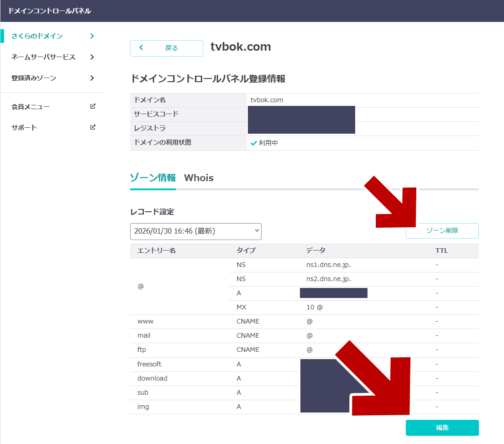Open the 会員メニュー link
The height and width of the screenshot is (444, 504).
31,106
